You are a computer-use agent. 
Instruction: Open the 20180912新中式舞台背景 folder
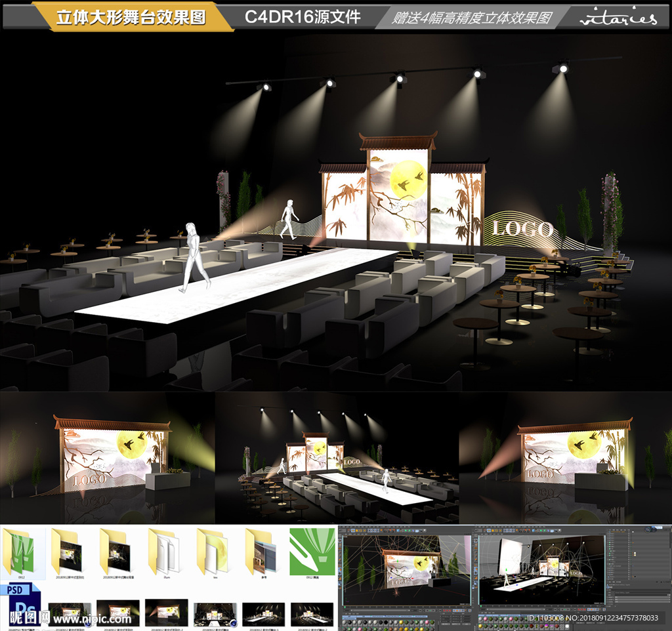(118, 551)
